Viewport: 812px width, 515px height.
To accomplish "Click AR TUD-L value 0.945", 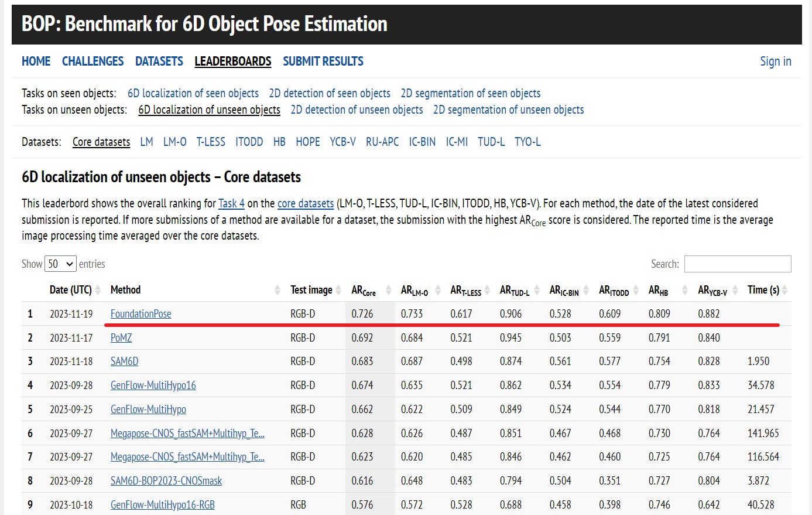I will click(x=511, y=337).
